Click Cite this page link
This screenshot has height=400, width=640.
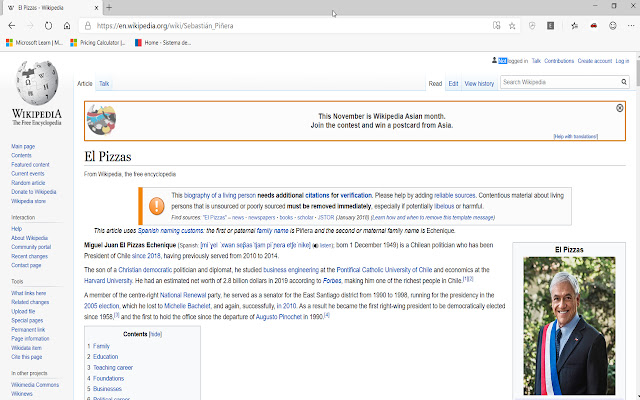(27, 357)
